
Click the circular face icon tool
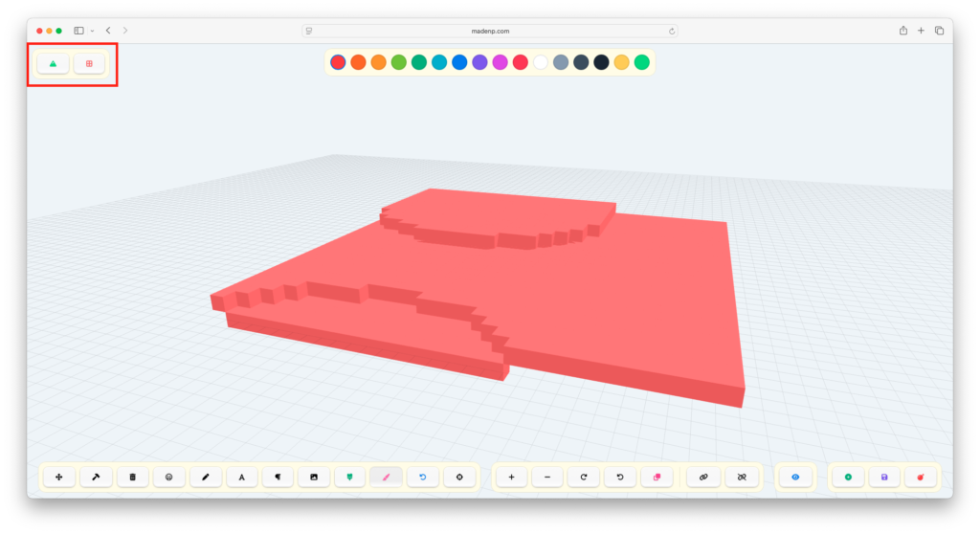tap(168, 478)
